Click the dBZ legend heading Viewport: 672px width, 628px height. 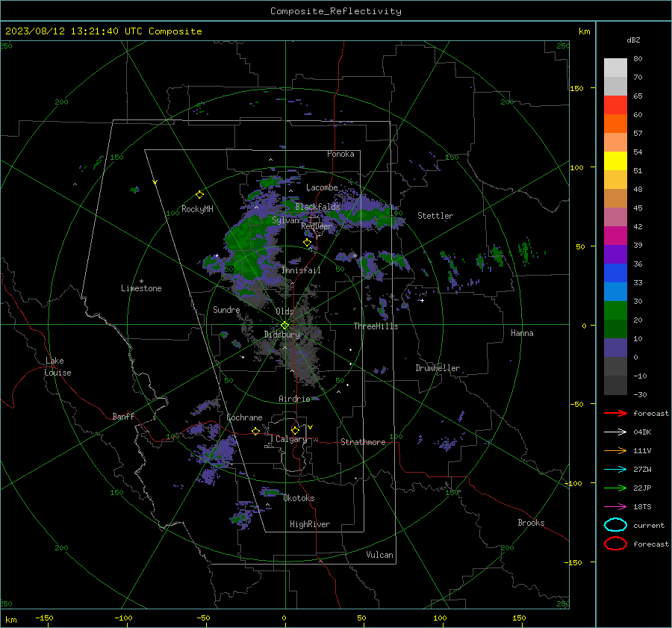pos(633,40)
